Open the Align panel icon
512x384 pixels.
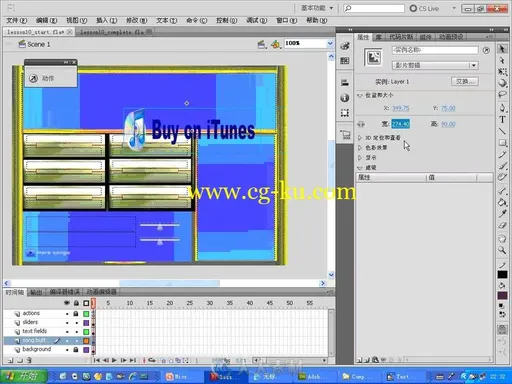point(345,83)
